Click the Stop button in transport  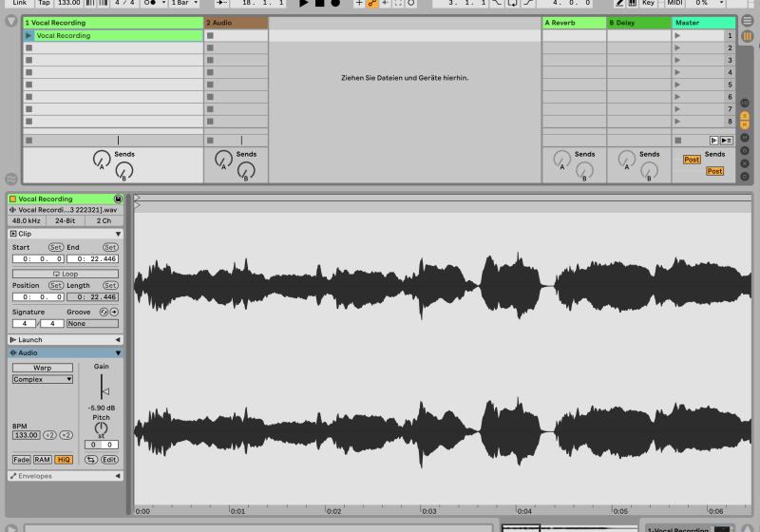[319, 3]
